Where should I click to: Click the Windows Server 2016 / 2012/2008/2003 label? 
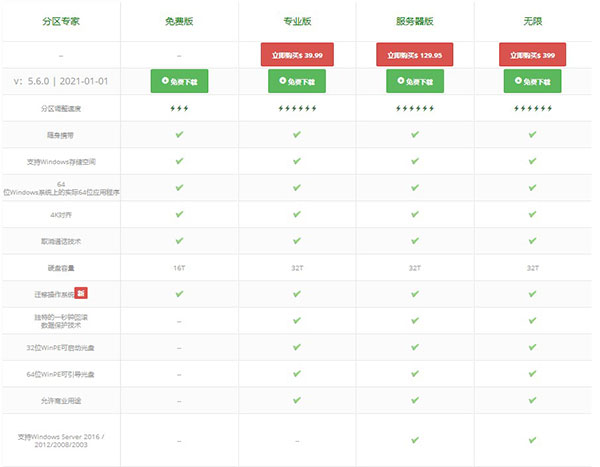[x=61, y=441]
